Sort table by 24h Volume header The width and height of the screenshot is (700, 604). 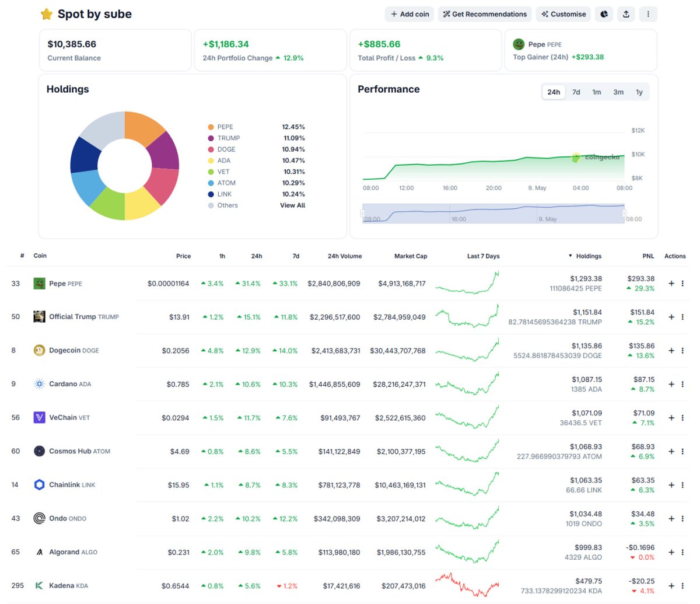click(x=345, y=256)
